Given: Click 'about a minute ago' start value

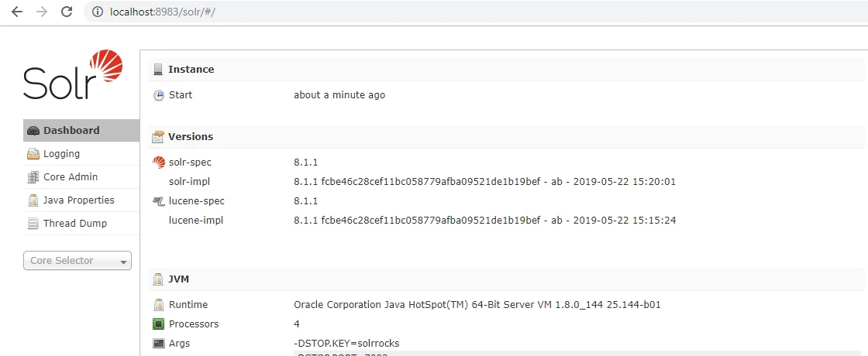Looking at the screenshot, I should pos(339,95).
